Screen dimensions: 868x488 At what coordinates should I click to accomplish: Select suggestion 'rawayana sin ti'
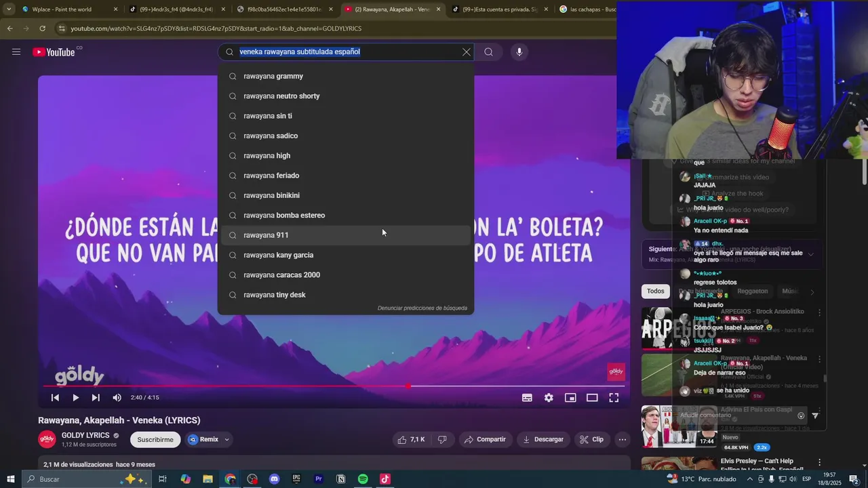point(346,116)
